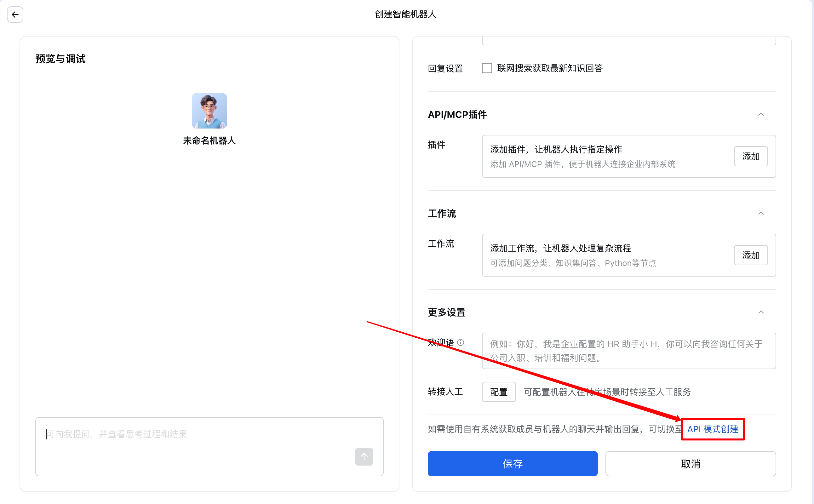Click the robot avatar image
The width and height of the screenshot is (814, 504).
coord(209,111)
